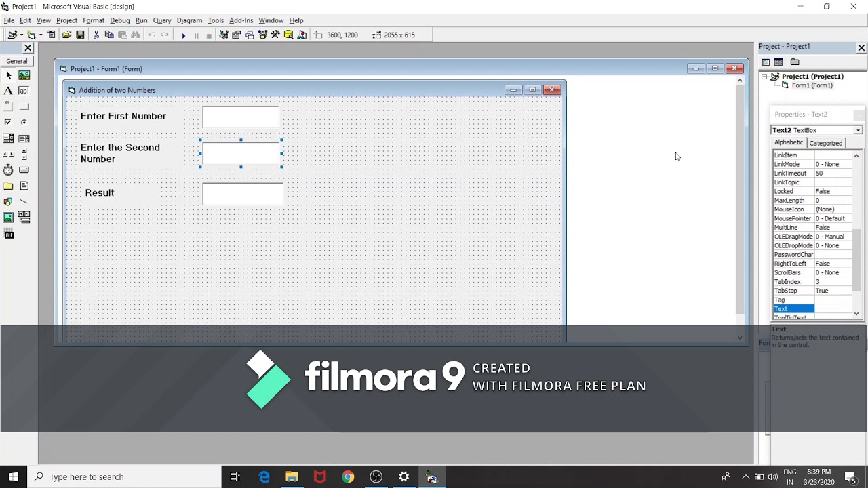This screenshot has width=868, height=488.
Task: Click the Save Project toolbar icon
Action: click(80, 35)
